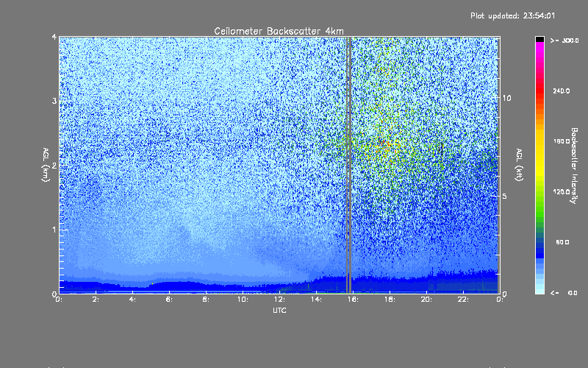Viewport: 588px width, 368px height.
Task: Click the '18:' tick on the UTC axis
Action: pyautogui.click(x=390, y=300)
